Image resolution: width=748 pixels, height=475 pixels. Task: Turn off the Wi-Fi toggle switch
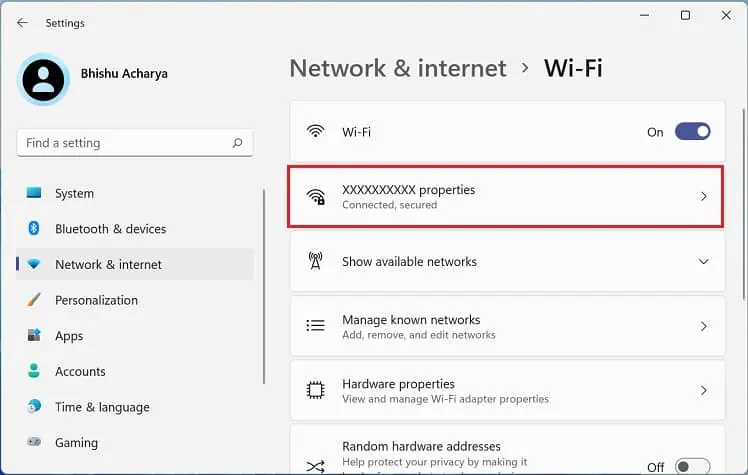click(x=692, y=132)
